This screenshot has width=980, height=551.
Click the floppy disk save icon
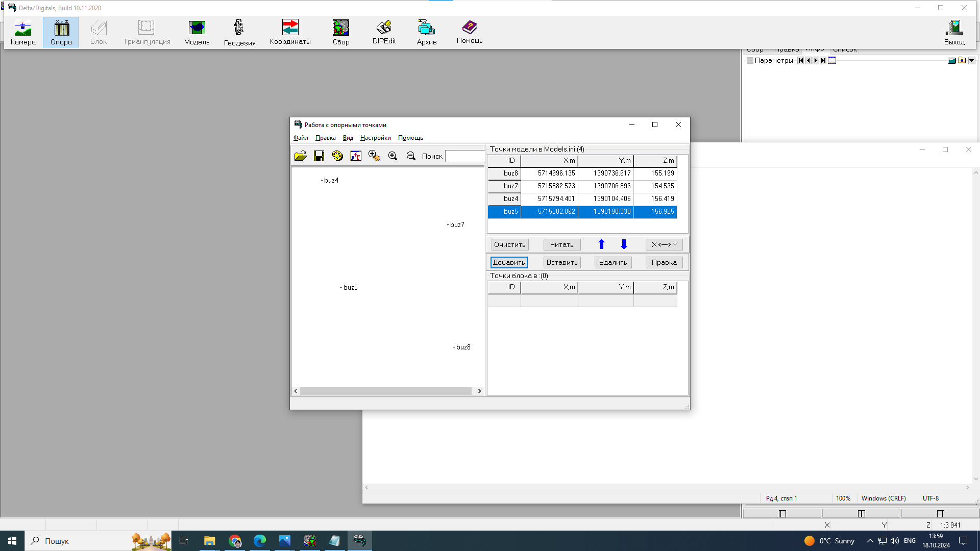pos(319,156)
